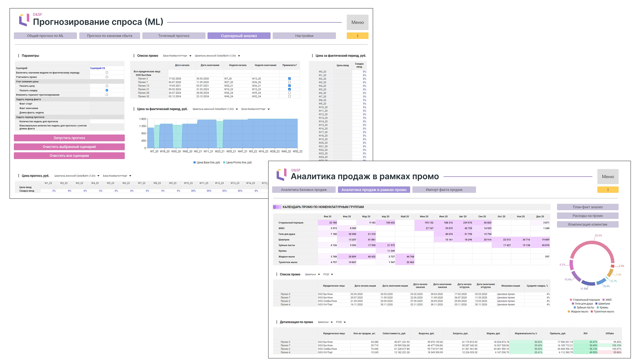Toggle the Учитывать промо checkbox
The image size is (639, 364).
107,77
